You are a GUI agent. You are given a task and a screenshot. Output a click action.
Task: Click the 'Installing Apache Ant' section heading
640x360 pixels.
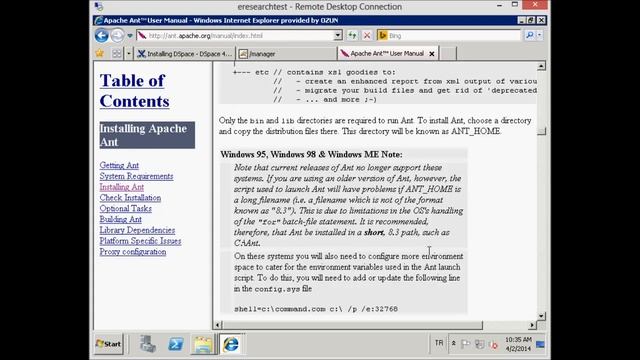[x=147, y=135]
